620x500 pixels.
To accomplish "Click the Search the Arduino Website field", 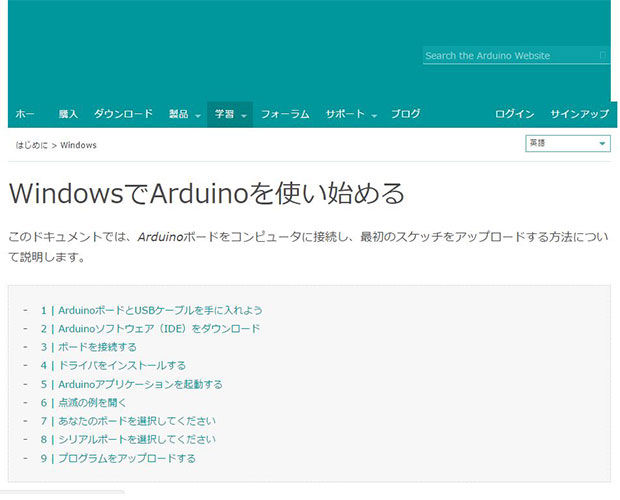I will pos(516,55).
